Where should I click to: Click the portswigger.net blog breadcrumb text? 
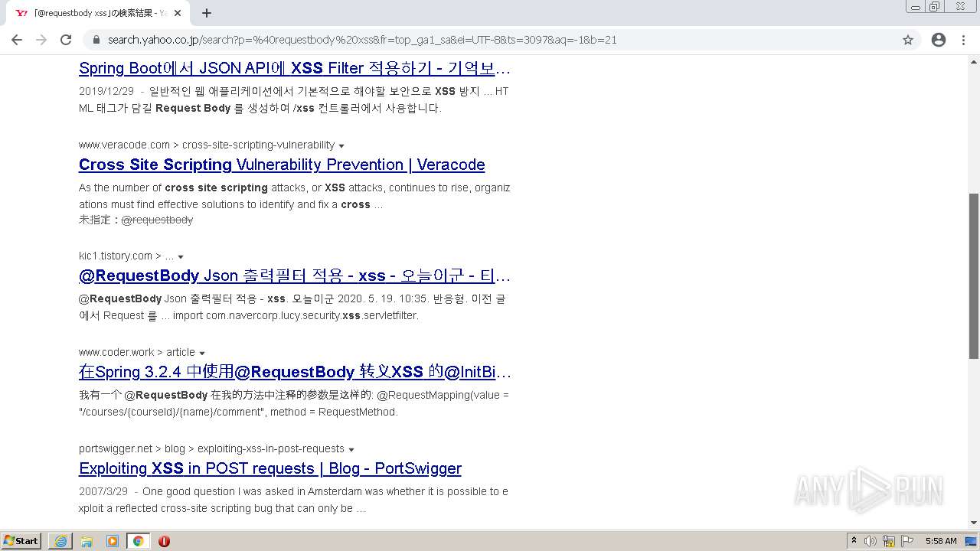click(x=211, y=448)
